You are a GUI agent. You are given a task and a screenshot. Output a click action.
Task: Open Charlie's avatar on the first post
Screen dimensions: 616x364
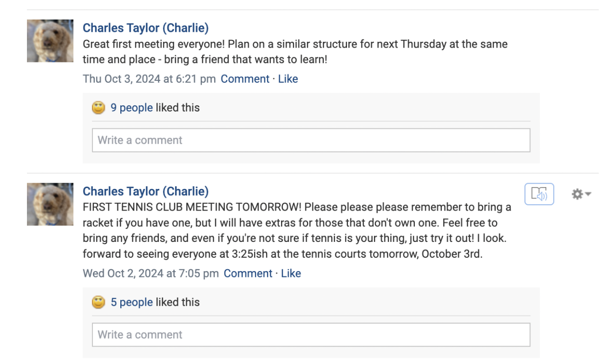click(x=50, y=41)
